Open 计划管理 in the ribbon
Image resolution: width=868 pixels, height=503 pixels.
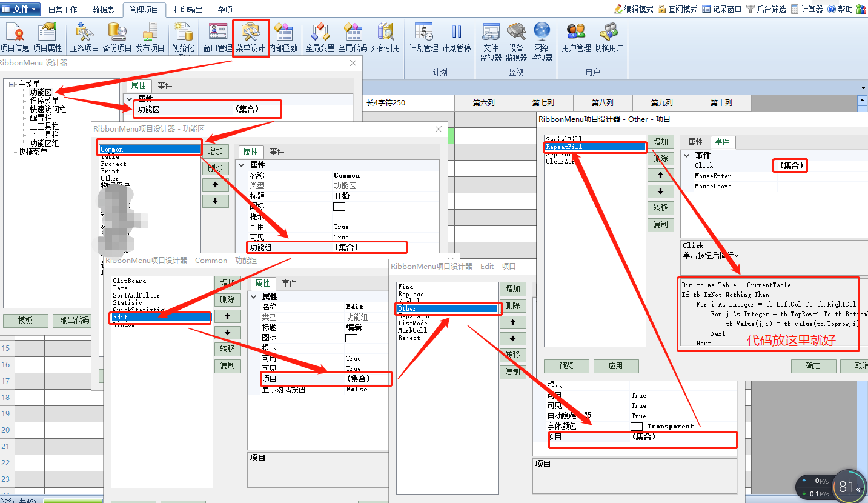point(423,38)
